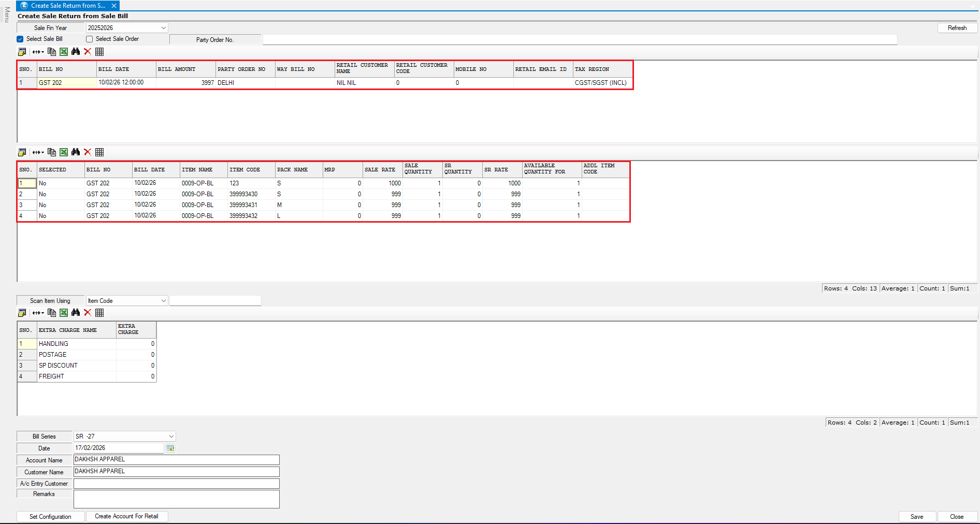Image resolution: width=980 pixels, height=524 pixels.
Task: Click column width icon above extra charges table
Action: coord(38,313)
